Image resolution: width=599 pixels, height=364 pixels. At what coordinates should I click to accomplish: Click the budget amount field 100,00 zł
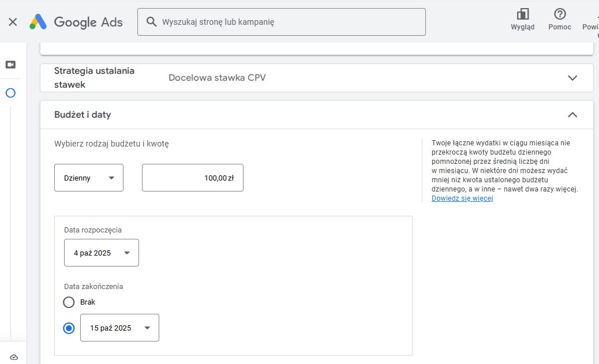click(193, 178)
